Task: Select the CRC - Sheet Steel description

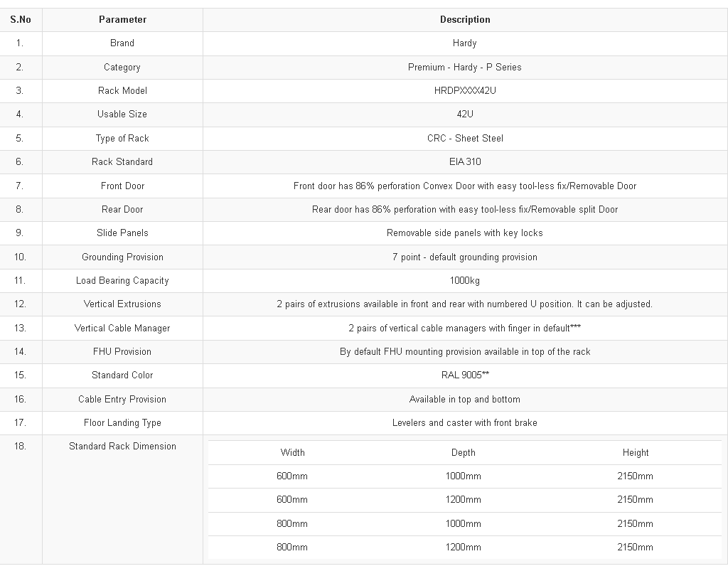Action: click(x=465, y=139)
